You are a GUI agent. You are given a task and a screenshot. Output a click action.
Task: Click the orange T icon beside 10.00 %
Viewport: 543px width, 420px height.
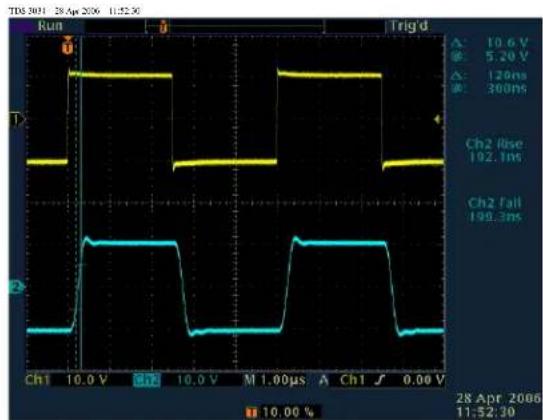pos(252,412)
